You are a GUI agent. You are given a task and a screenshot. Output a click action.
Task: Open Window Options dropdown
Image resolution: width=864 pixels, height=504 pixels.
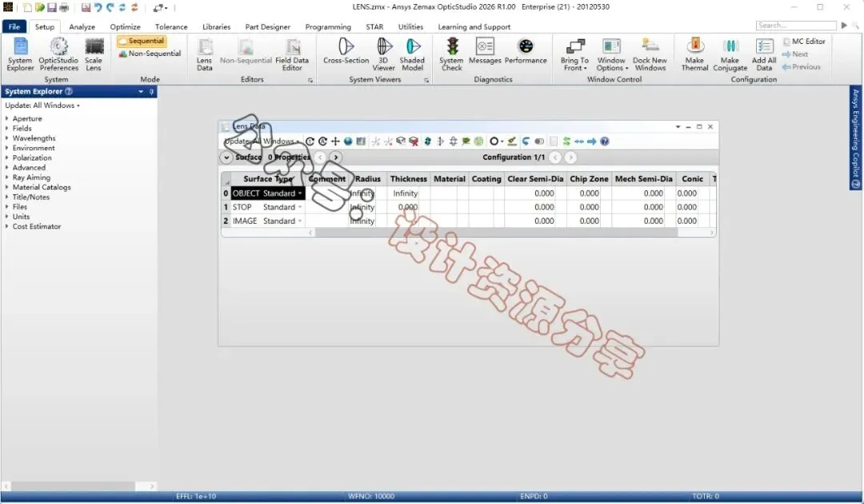[x=612, y=54]
